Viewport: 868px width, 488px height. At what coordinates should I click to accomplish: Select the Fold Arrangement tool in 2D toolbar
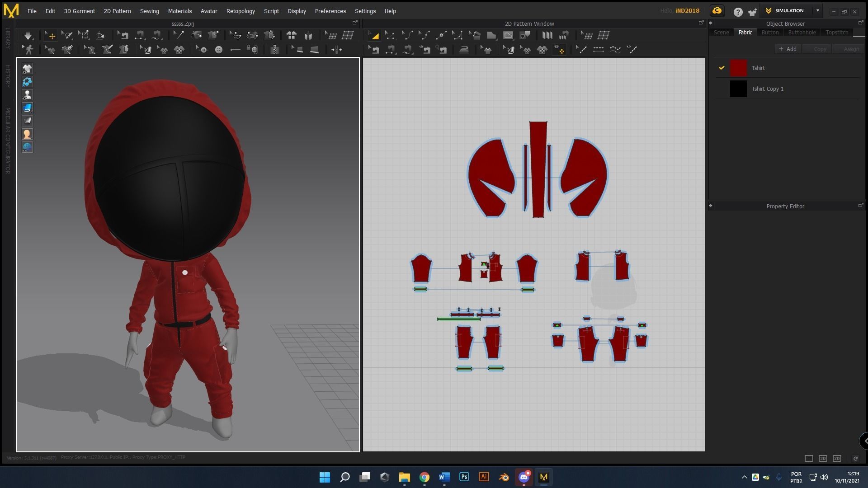[547, 35]
